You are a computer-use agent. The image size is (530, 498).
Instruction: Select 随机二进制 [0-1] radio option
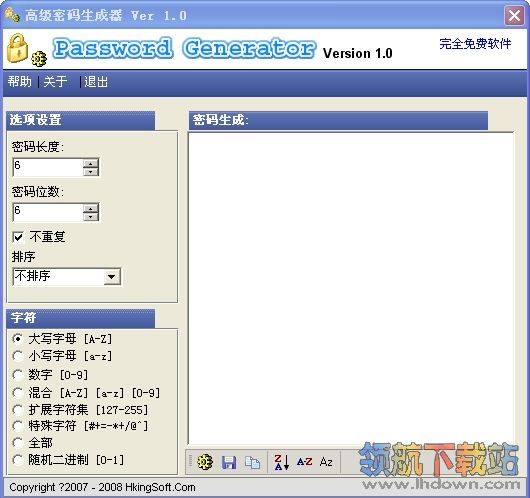coord(18,460)
